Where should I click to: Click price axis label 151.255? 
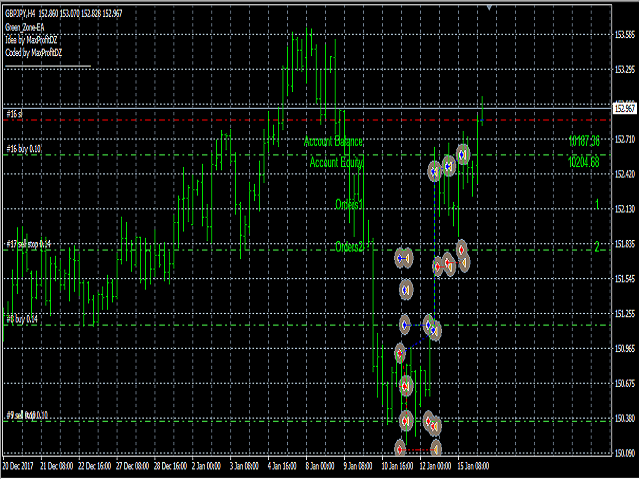tap(625, 314)
